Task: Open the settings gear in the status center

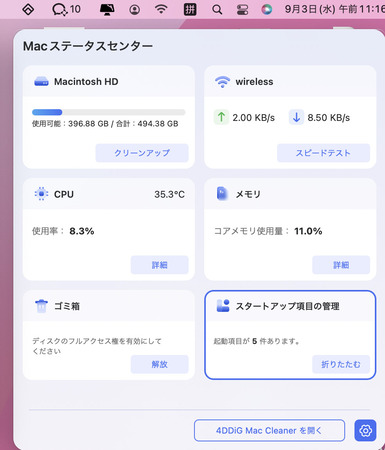Action: point(365,430)
